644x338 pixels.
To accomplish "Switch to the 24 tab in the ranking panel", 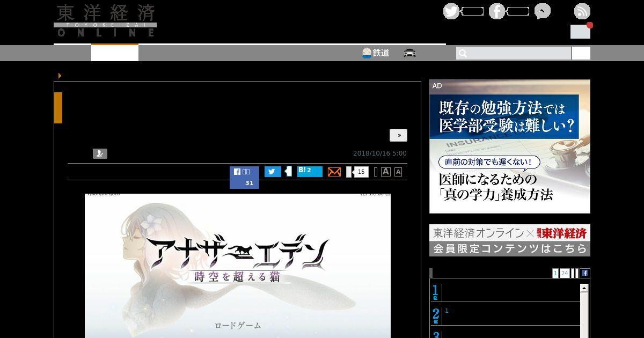I will pyautogui.click(x=565, y=273).
